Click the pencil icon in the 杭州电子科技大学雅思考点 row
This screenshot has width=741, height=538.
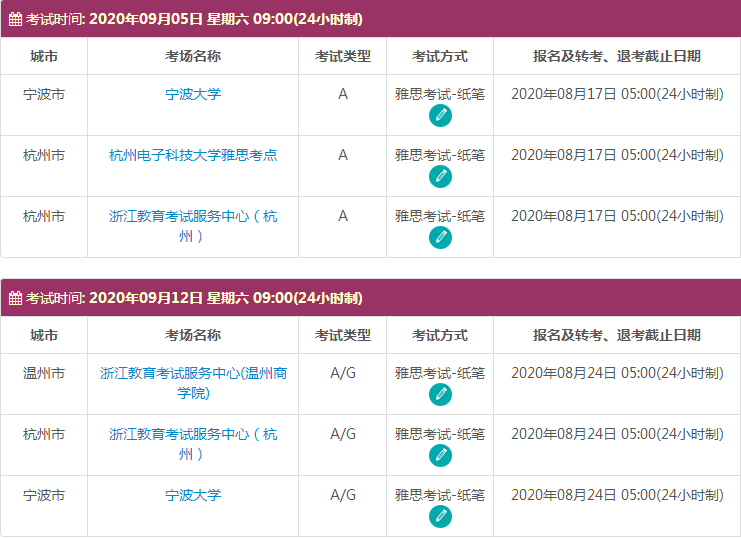tap(440, 177)
